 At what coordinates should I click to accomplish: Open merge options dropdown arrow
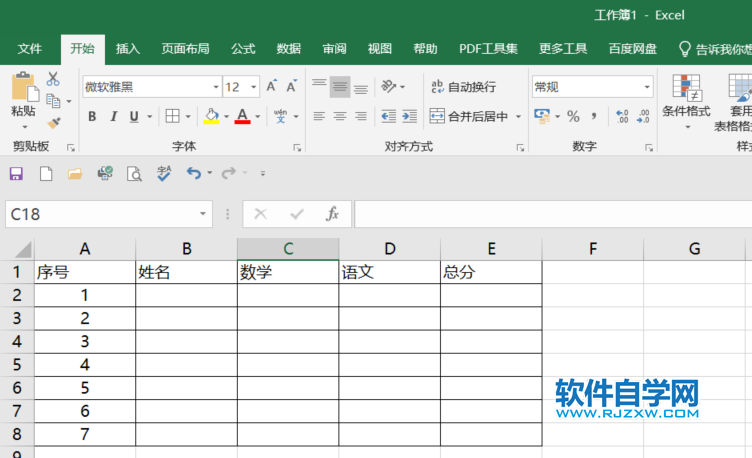point(518,117)
